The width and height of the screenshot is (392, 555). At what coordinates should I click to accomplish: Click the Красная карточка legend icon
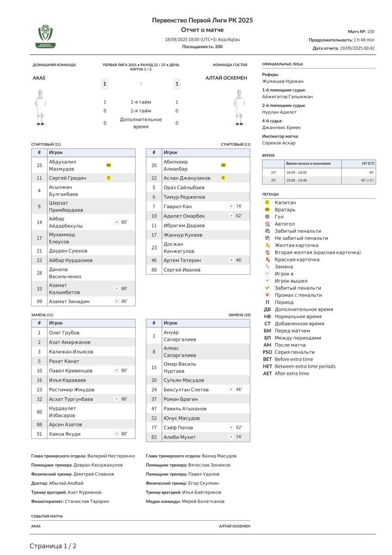[x=267, y=259]
